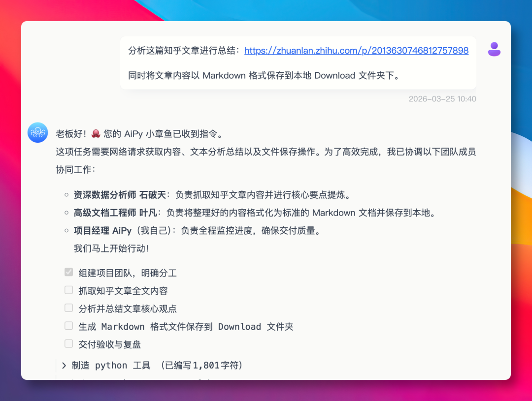Click the purple user profile avatar icon
Image resolution: width=532 pixels, height=401 pixels.
[494, 49]
